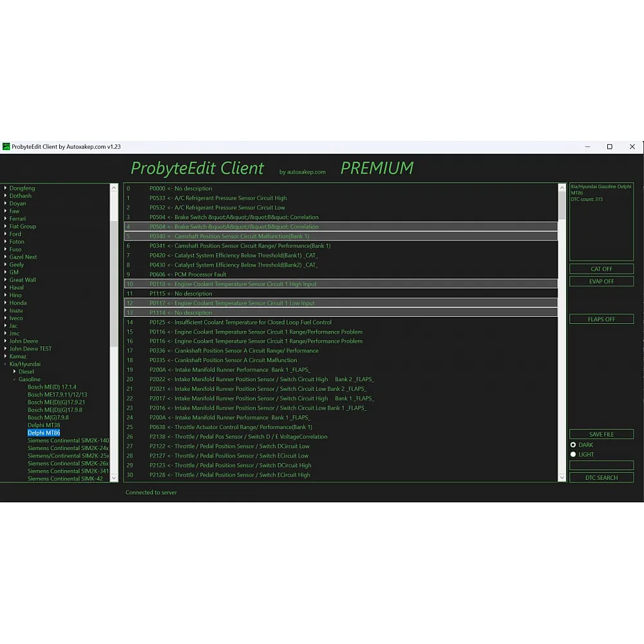Select the LIGHT theme radio button
Screen dimensions: 644x644
pyautogui.click(x=573, y=455)
